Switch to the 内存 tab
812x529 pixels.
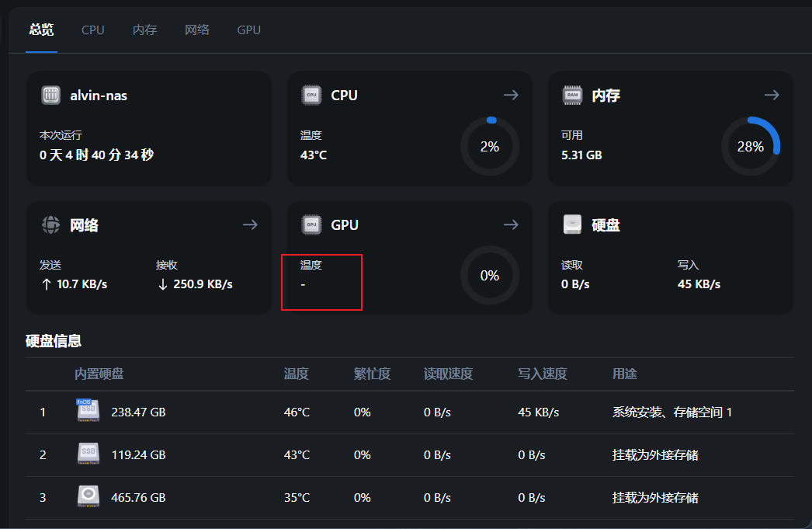pyautogui.click(x=144, y=30)
